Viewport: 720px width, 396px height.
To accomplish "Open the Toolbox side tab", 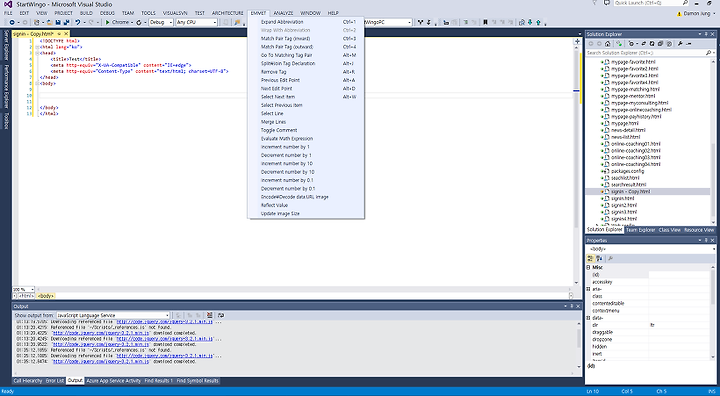I will coord(6,120).
